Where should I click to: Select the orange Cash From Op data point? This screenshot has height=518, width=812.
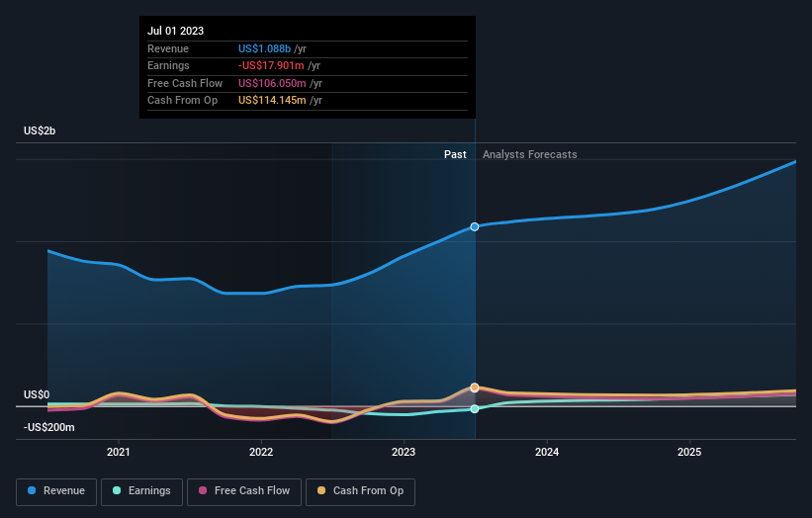click(x=475, y=388)
